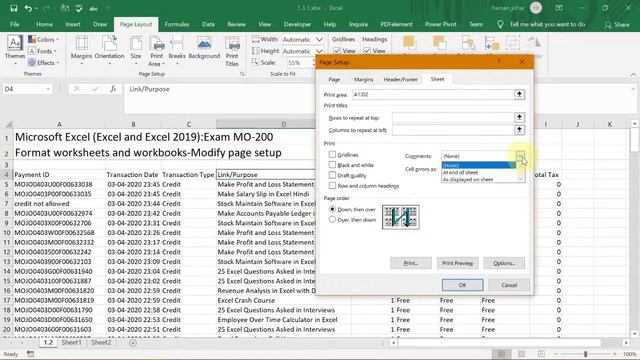Click the formula bar cancel X icon
This screenshot has height=360, width=640.
click(77, 89)
